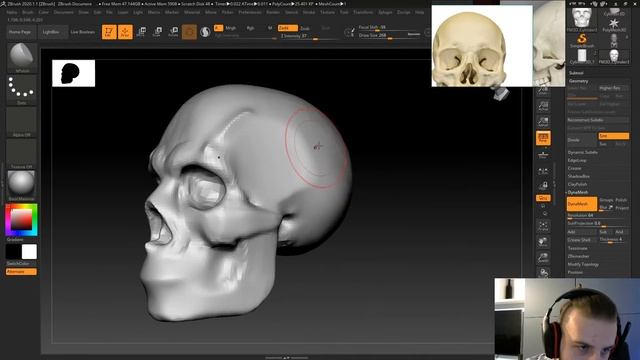Expand the ZRemesher section
Viewport: 640px width, 360px height.
tap(578, 256)
